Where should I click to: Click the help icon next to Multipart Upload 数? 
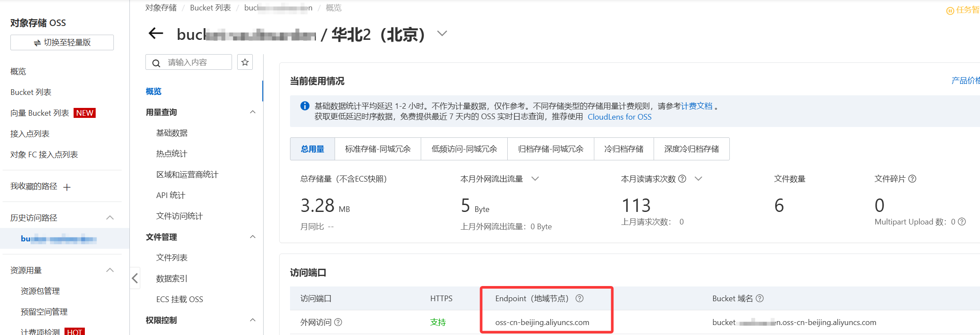(962, 221)
